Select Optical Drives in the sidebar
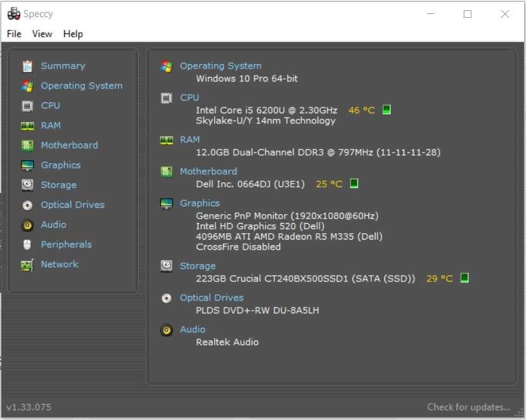Image resolution: width=526 pixels, height=420 pixels. 73,205
